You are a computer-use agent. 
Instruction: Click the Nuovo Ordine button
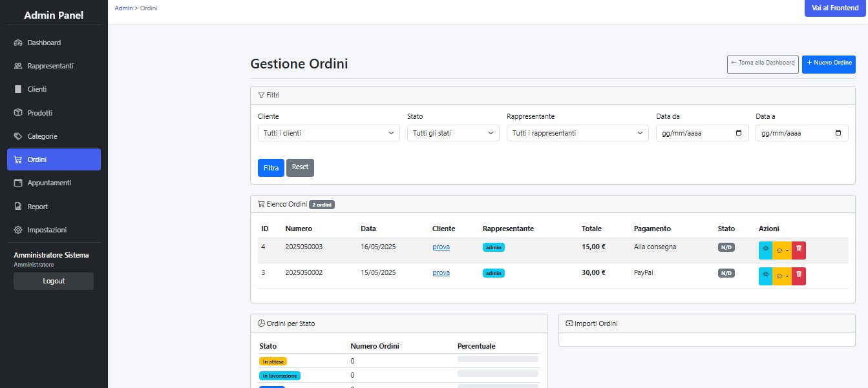coord(829,64)
